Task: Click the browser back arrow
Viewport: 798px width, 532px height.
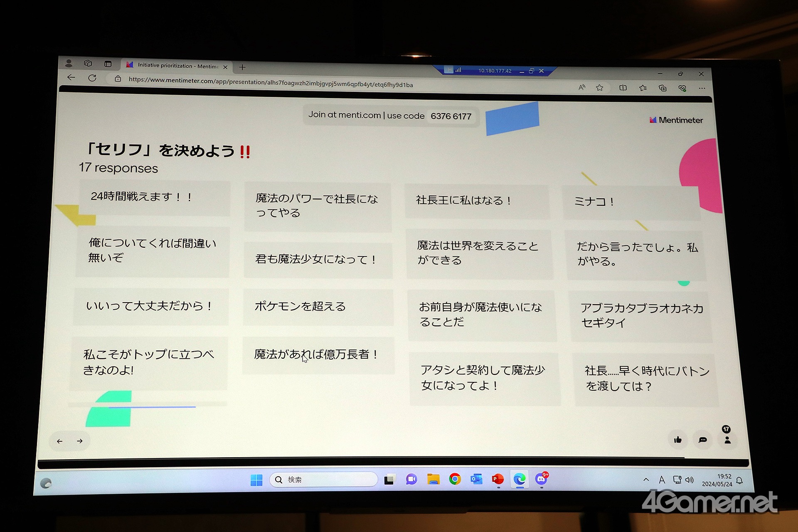Action: pyautogui.click(x=71, y=77)
